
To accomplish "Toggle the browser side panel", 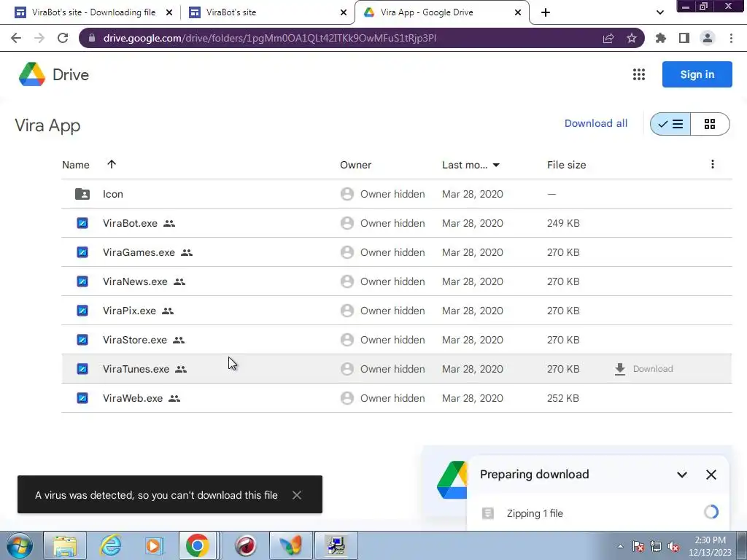I will point(684,38).
